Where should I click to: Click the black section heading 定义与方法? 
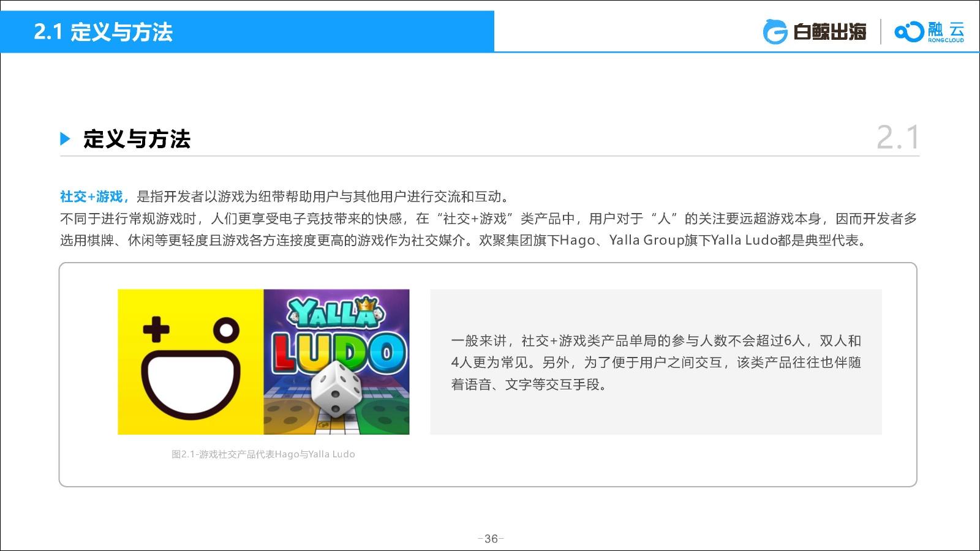tap(137, 139)
